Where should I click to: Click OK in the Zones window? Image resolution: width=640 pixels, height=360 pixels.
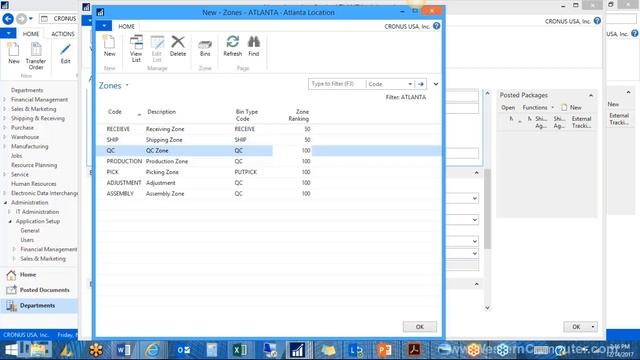coord(420,327)
